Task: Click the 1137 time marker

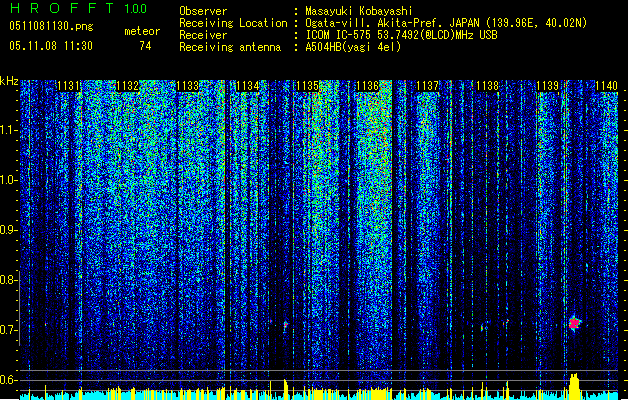Action: tap(428, 86)
